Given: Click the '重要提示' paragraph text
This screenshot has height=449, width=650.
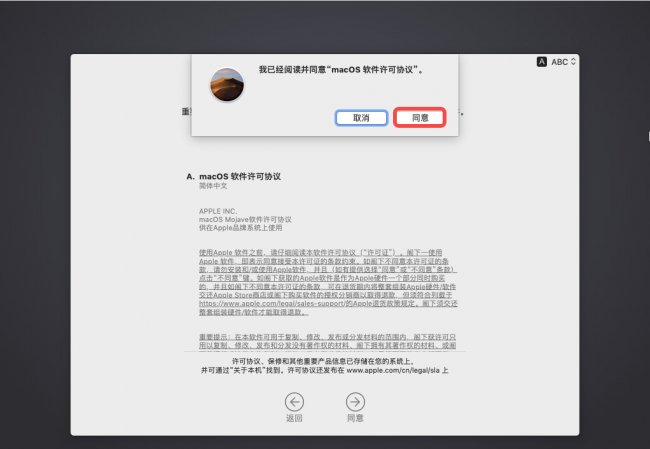Looking at the screenshot, I should [x=327, y=341].
